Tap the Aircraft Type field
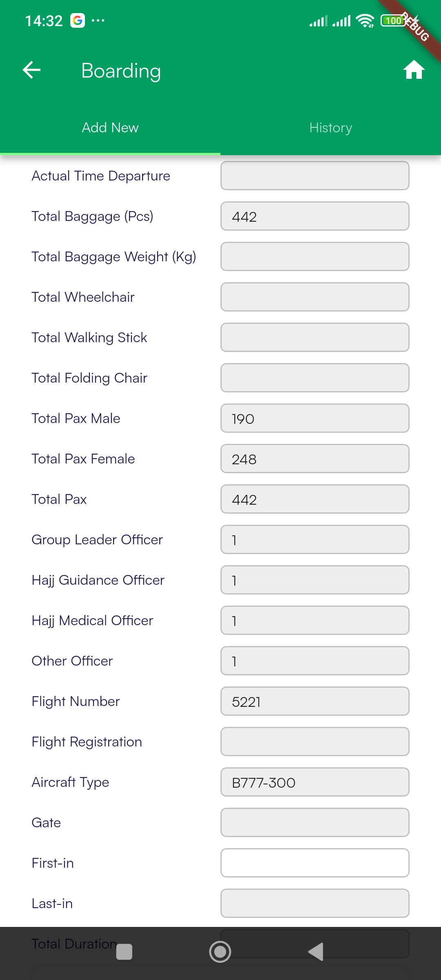 315,782
